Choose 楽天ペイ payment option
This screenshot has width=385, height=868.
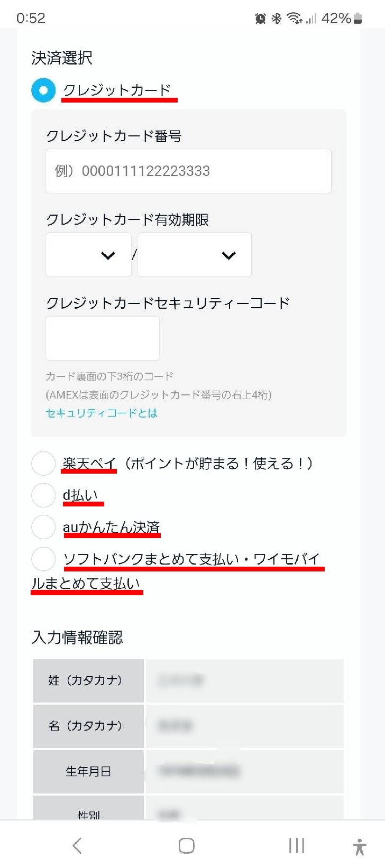pos(43,464)
